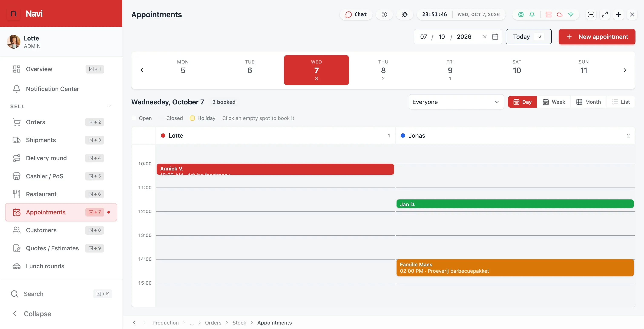Open the green bell notifications icon

pyautogui.click(x=532, y=14)
